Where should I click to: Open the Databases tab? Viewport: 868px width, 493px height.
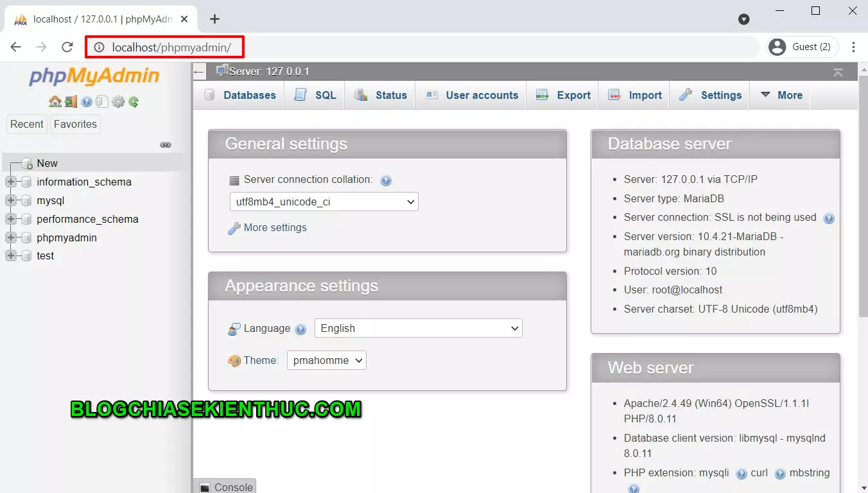tap(240, 95)
